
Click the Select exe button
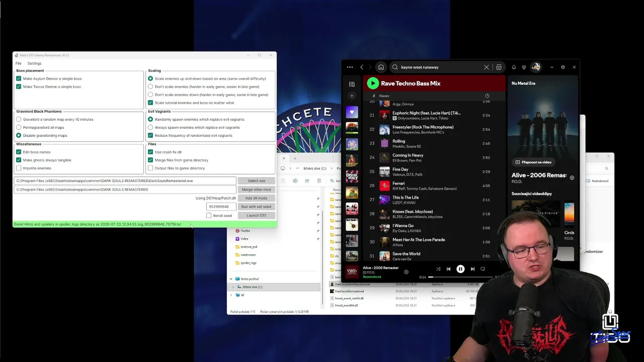[256, 180]
